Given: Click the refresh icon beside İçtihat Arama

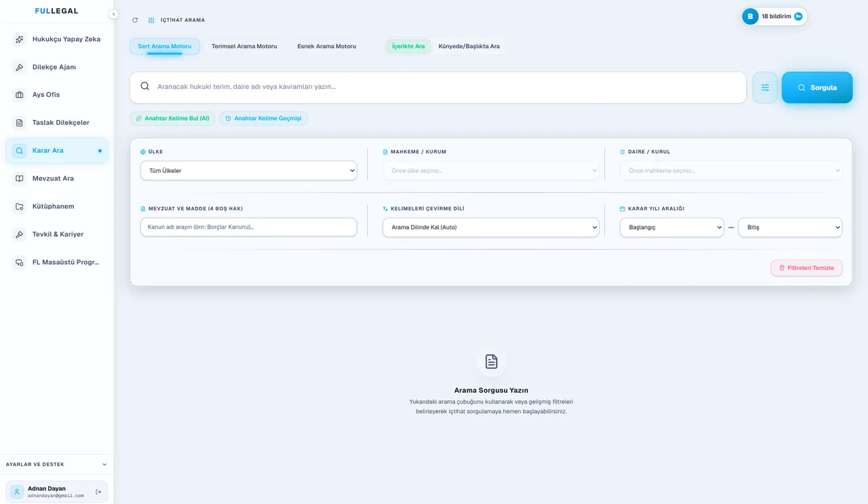Looking at the screenshot, I should tap(135, 20).
